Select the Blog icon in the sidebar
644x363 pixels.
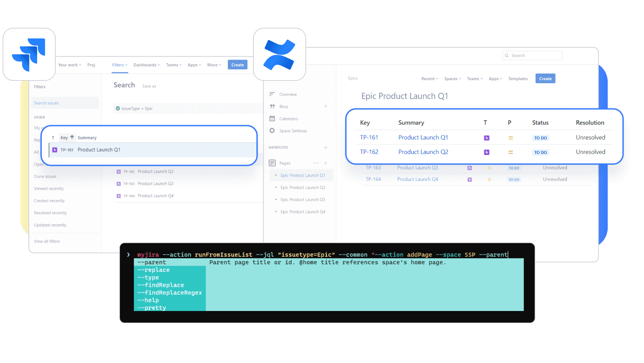click(x=272, y=106)
